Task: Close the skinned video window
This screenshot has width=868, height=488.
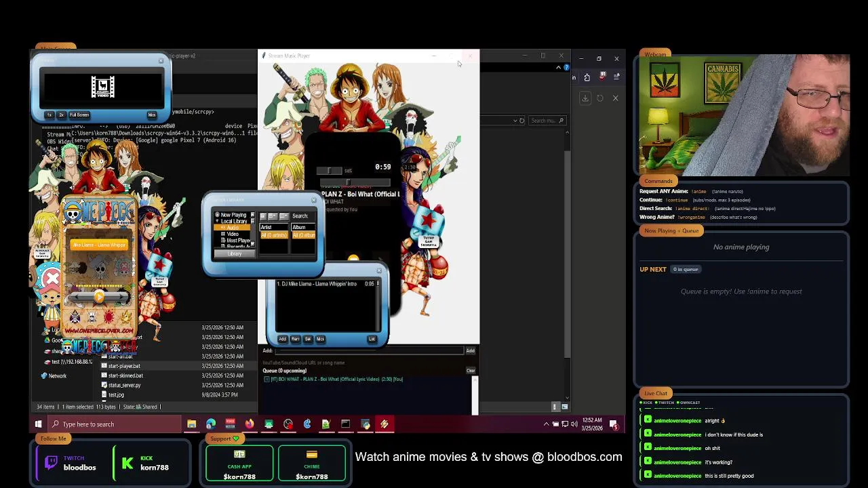Action: click(x=161, y=61)
